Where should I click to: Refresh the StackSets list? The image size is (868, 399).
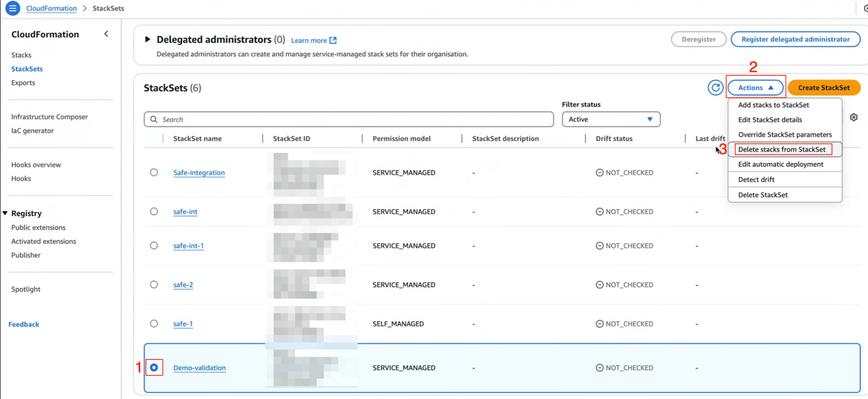pyautogui.click(x=715, y=88)
